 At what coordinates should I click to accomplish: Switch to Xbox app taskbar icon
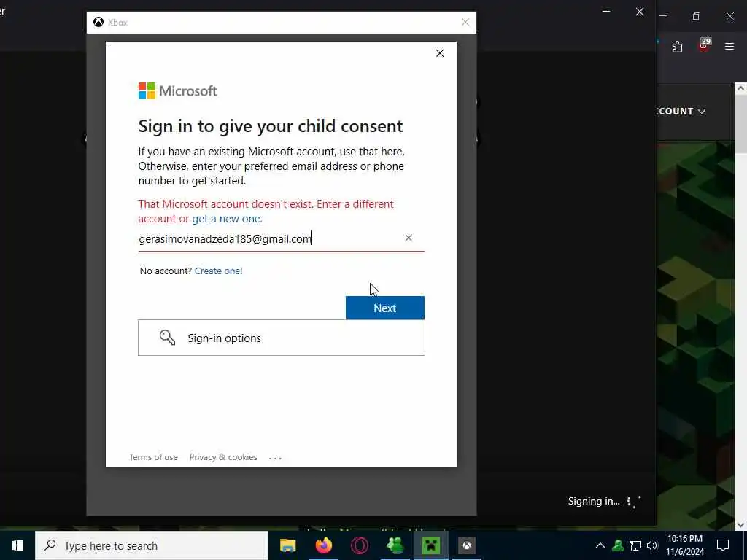point(466,545)
